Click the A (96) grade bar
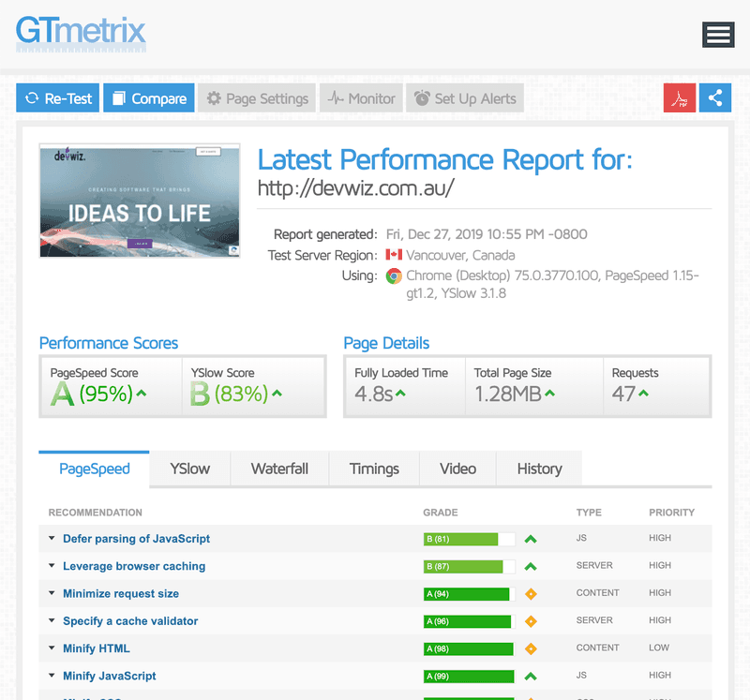The height and width of the screenshot is (700, 750). (470, 621)
